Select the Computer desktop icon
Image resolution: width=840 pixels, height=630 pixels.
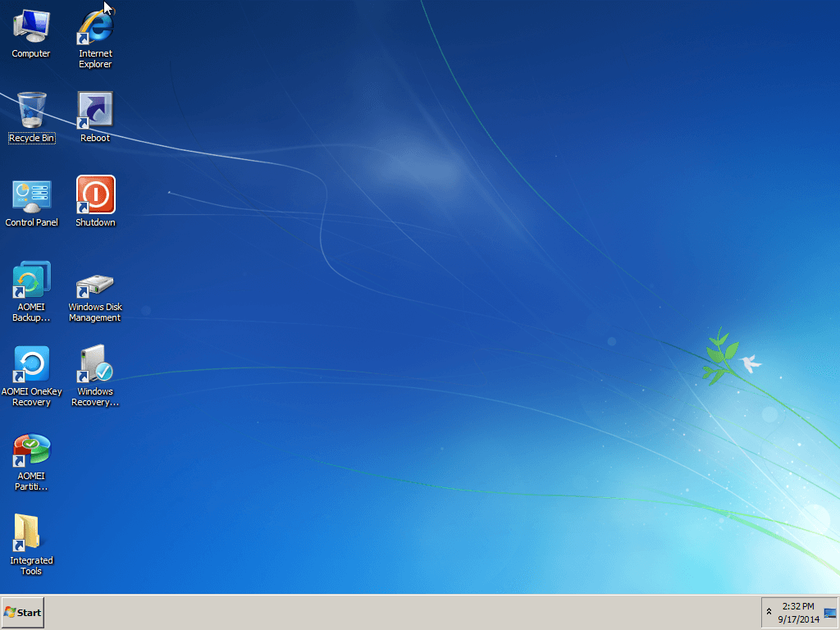pos(31,33)
